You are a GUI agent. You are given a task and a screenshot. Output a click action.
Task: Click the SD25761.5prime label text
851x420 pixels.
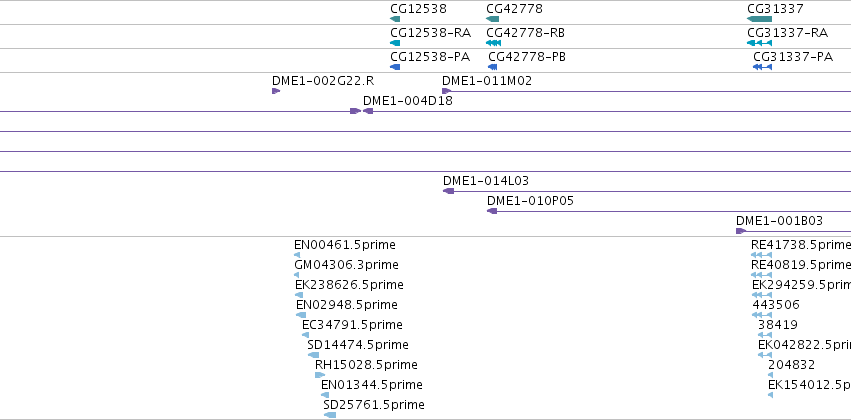click(374, 405)
